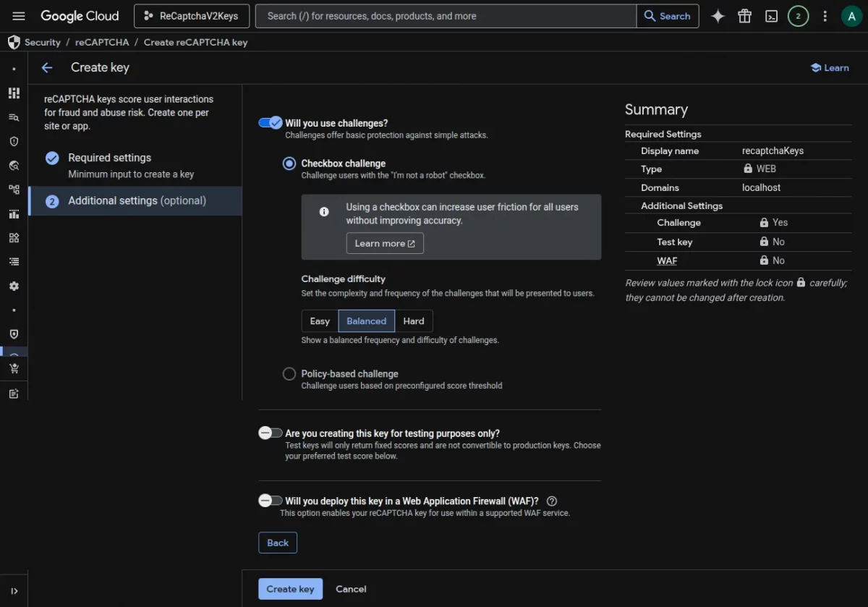
Task: Click the Search button
Action: point(668,16)
